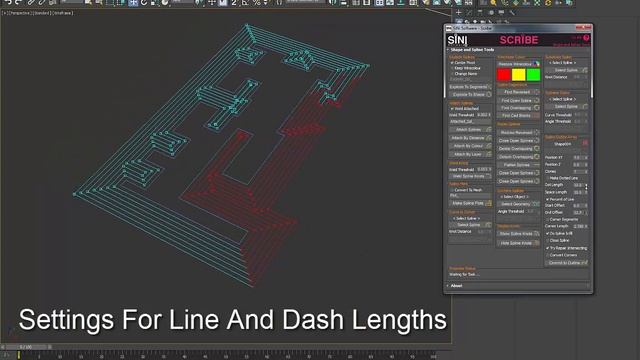Click the Delete Overlapping button

click(518, 149)
